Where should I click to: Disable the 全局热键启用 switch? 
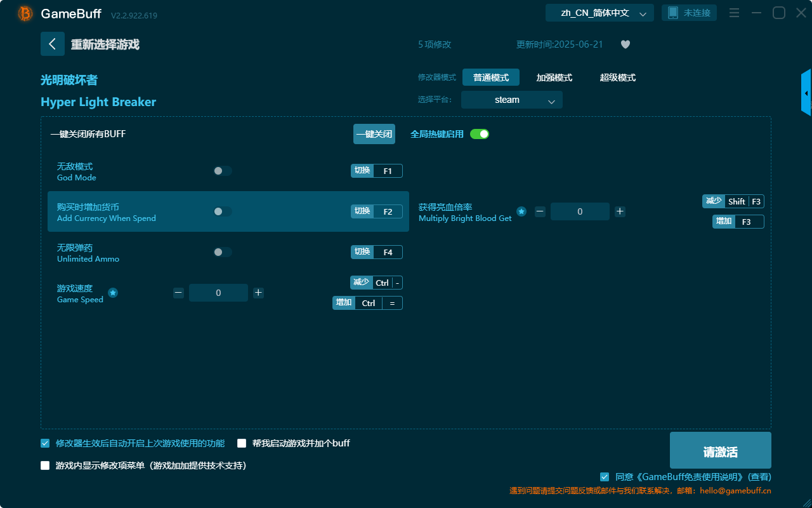coord(479,134)
